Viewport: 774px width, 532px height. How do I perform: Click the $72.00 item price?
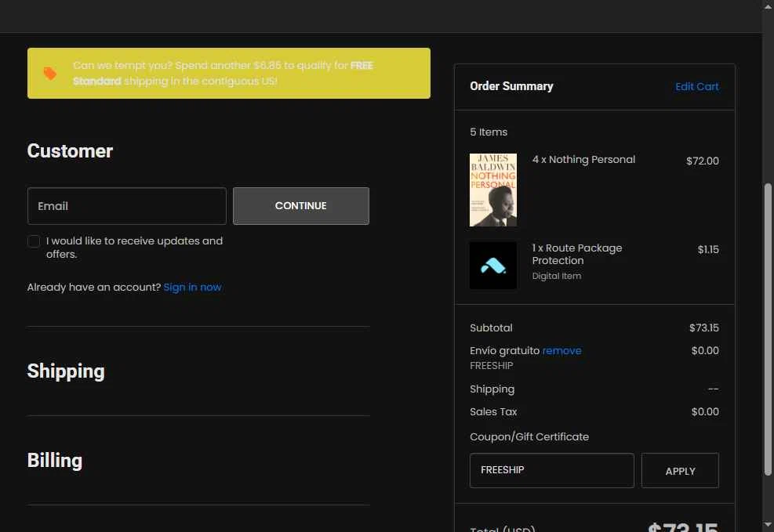coord(703,161)
